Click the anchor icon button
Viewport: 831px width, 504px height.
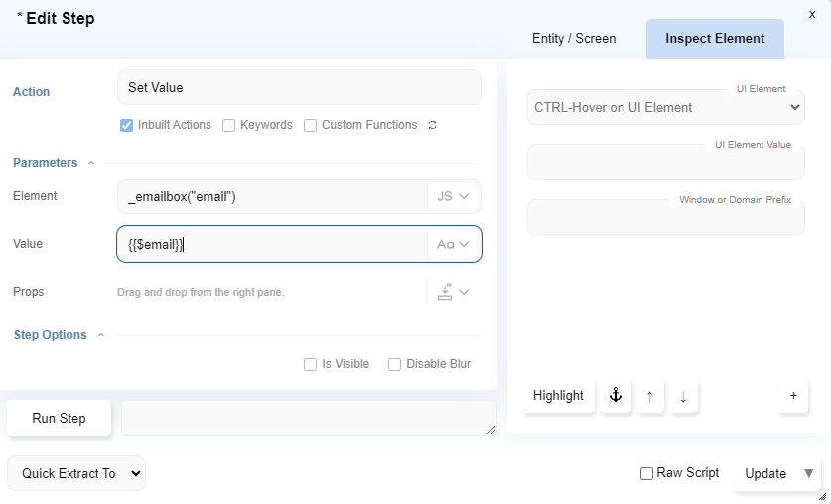click(616, 395)
